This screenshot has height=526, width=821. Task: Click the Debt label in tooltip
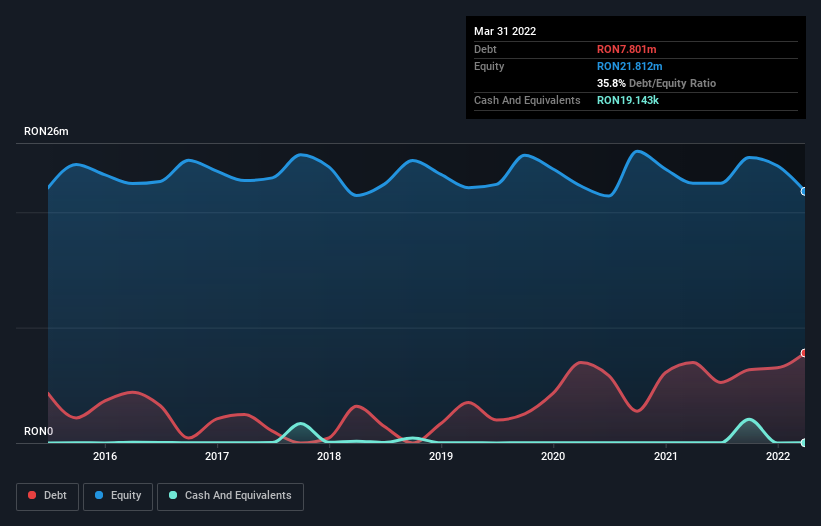[485, 49]
